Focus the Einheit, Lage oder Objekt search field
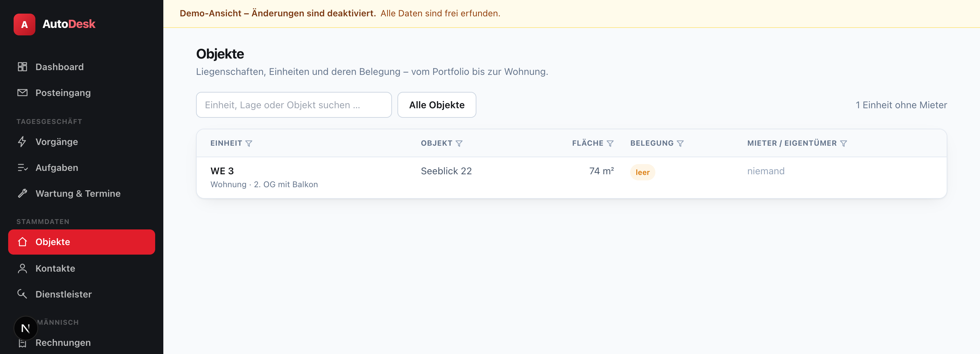Screen dimensions: 980x354 point(294,105)
